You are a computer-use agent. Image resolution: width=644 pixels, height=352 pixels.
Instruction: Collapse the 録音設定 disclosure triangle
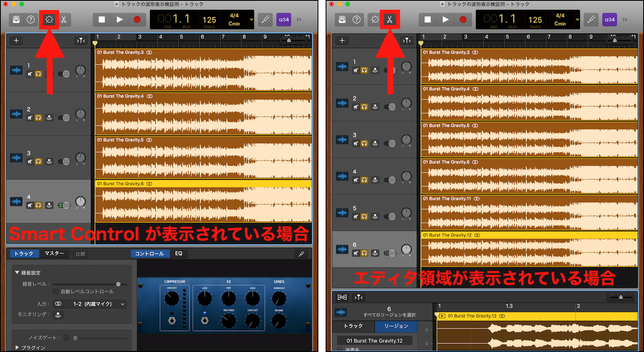click(17, 273)
